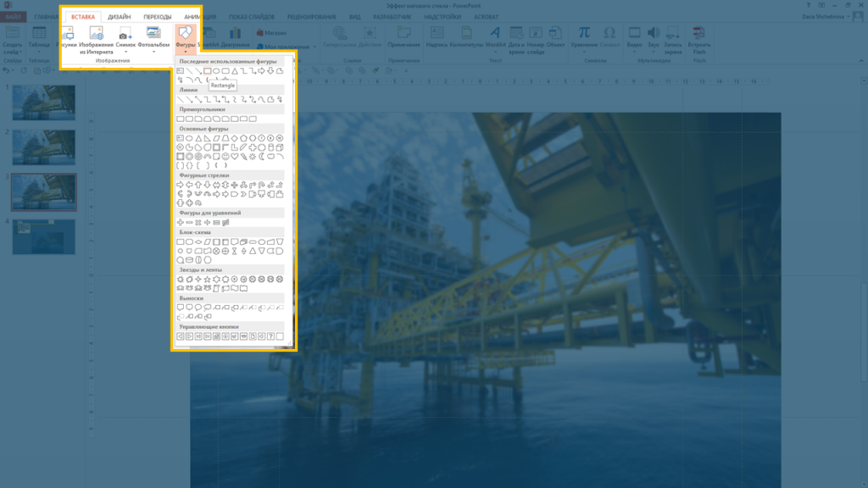Select slide 4 thumbnail in the panel
Image resolution: width=868 pixels, height=488 pixels.
click(x=43, y=236)
